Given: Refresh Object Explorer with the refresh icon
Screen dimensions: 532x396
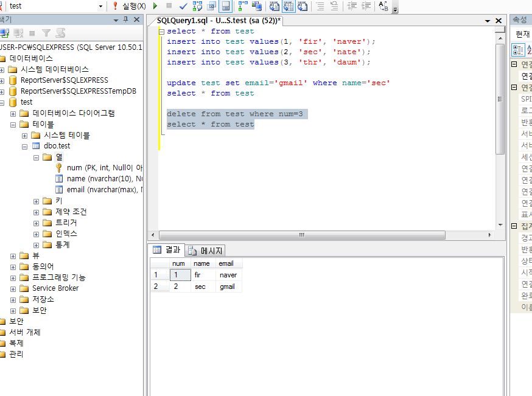Looking at the screenshot, I should (60, 33).
